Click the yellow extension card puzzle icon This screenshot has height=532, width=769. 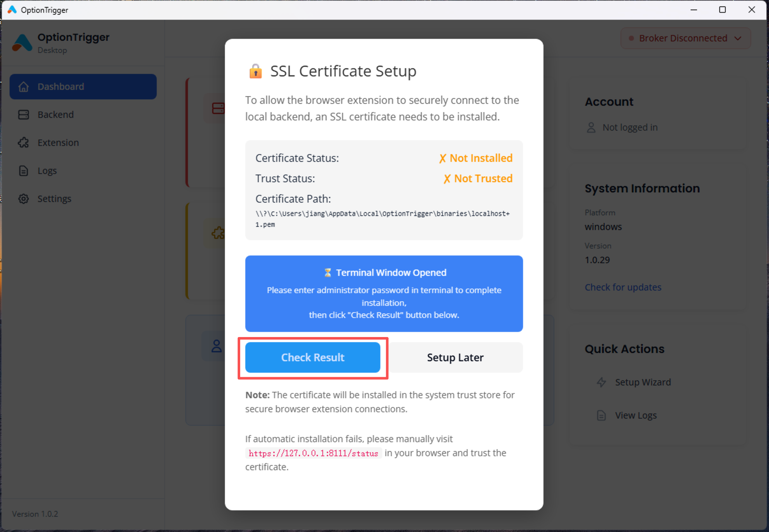pos(218,233)
